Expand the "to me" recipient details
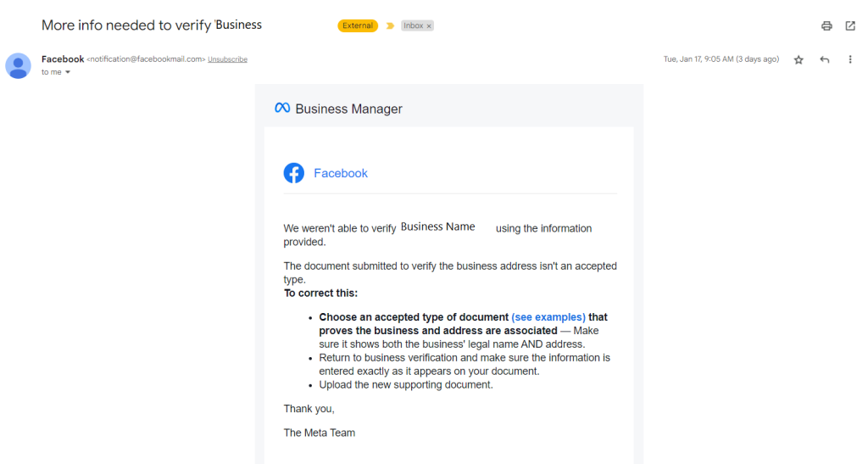868x464 pixels. pos(68,72)
